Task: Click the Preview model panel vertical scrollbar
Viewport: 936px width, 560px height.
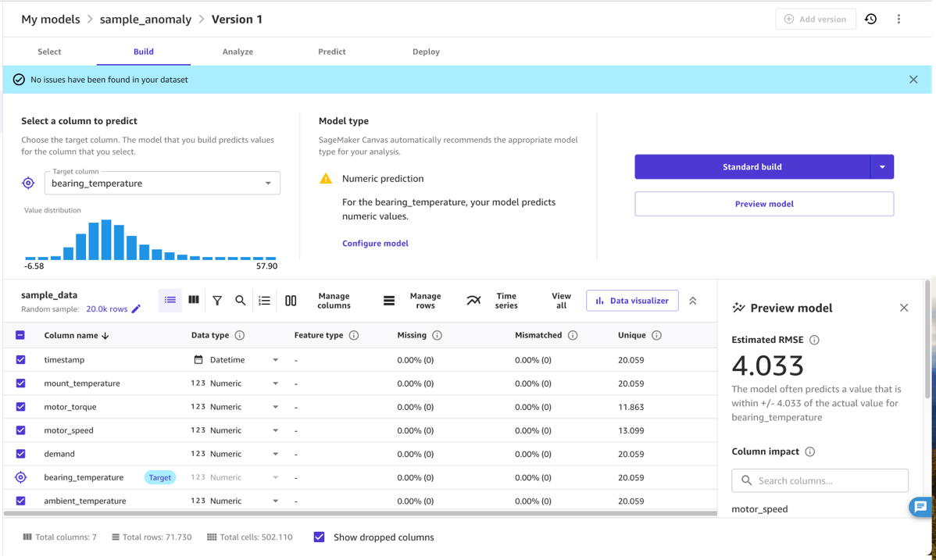Action: (927, 341)
